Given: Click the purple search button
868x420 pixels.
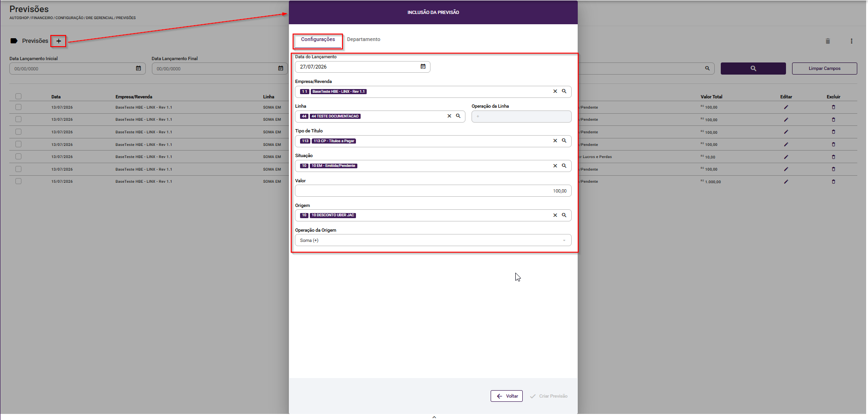Looking at the screenshot, I should pos(753,69).
